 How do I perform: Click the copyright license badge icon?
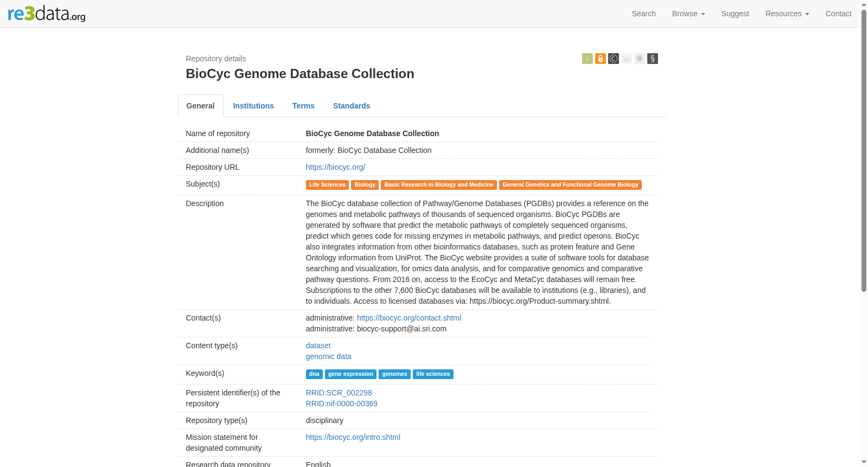[613, 59]
